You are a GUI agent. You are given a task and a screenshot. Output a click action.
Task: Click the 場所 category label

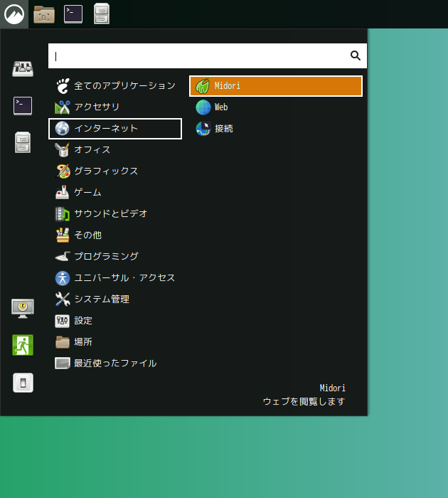83,341
